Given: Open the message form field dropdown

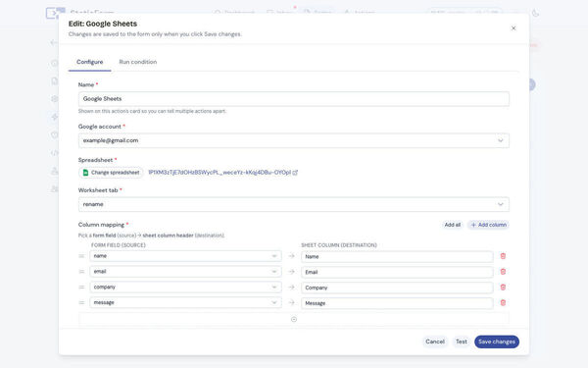Looking at the screenshot, I should [185, 302].
